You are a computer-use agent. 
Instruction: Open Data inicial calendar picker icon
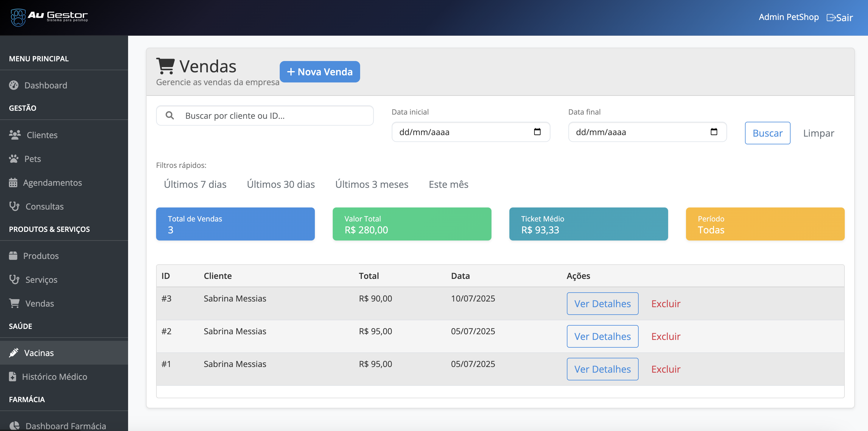pos(537,132)
